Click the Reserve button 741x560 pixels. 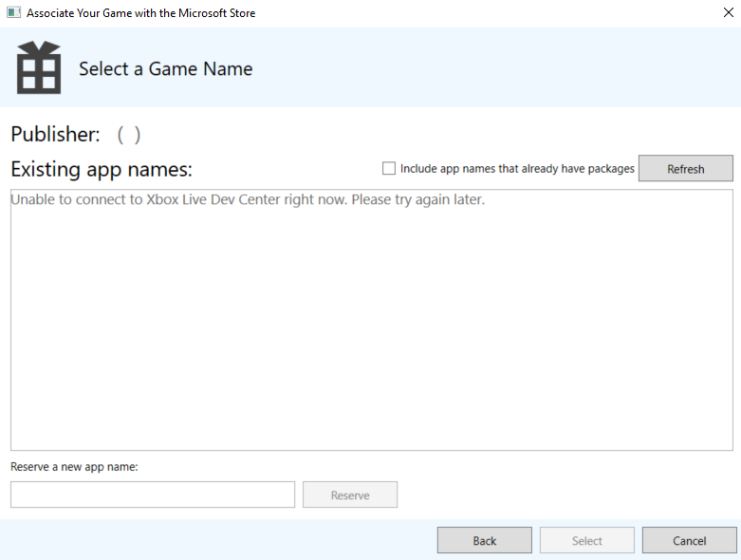click(350, 495)
